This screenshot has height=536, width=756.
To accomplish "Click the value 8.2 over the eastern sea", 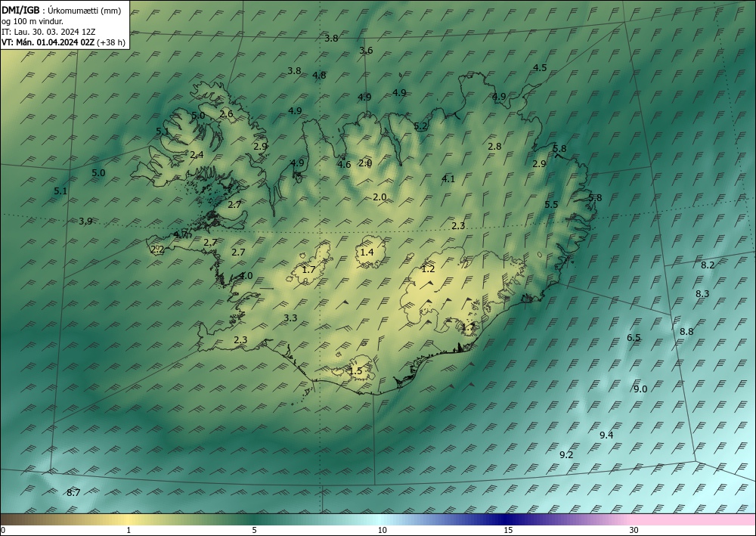I will click(708, 265).
